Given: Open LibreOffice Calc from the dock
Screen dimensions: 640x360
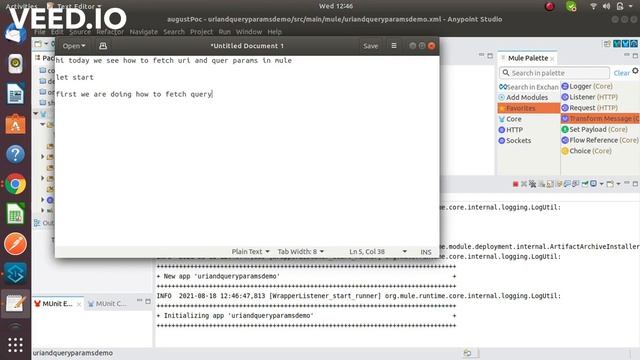Looking at the screenshot, I should coord(16,214).
